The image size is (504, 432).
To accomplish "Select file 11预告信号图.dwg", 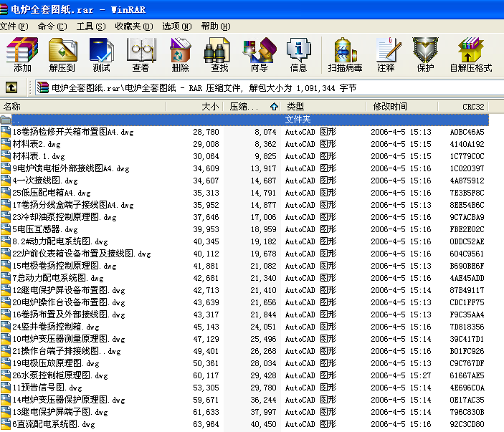I will (47, 388).
